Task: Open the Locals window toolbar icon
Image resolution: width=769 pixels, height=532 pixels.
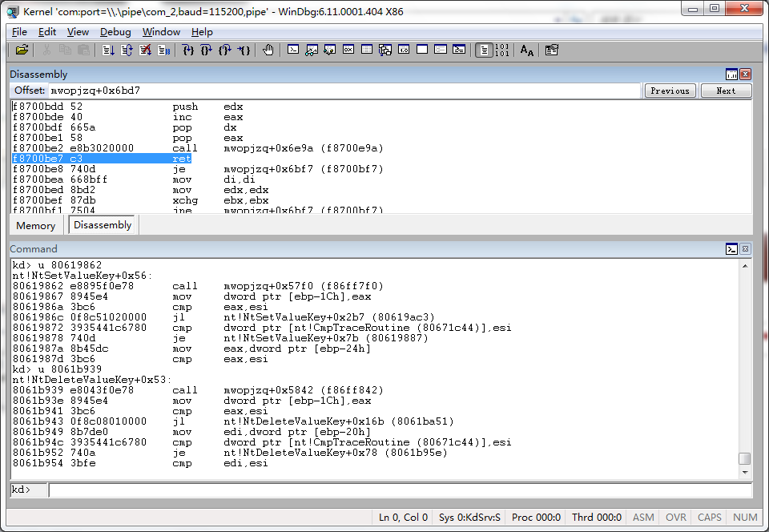Action: coord(330,50)
